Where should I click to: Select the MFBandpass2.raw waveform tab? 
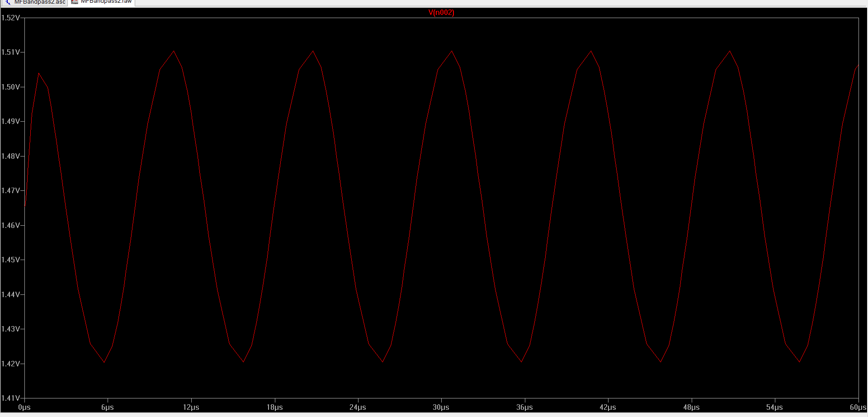tap(101, 2)
